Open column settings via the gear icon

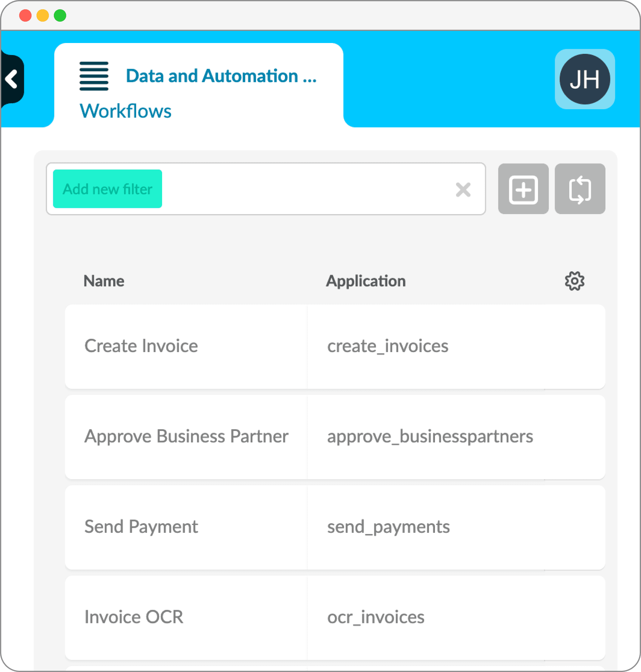574,281
